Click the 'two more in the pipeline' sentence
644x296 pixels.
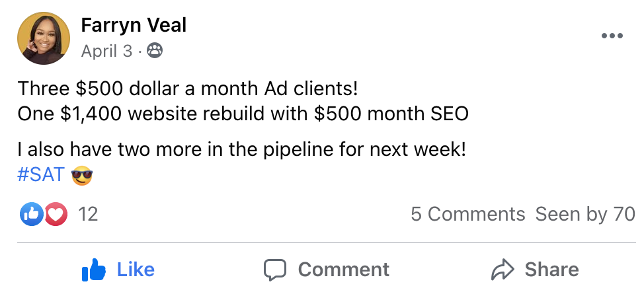click(242, 149)
